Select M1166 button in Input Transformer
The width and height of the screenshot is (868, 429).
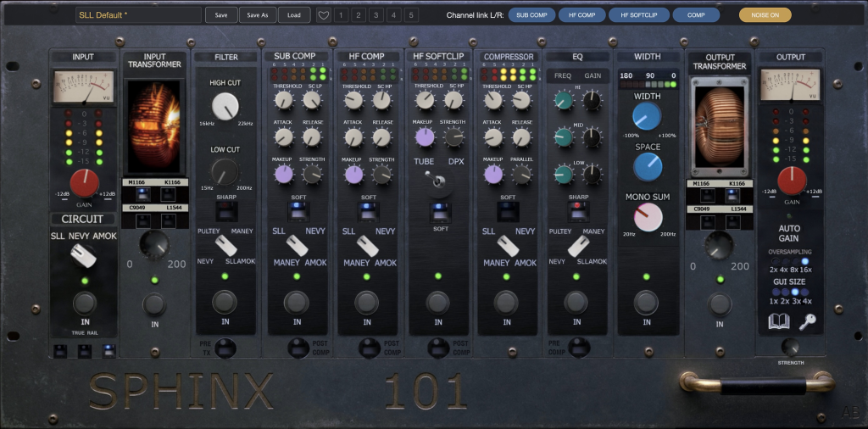coord(142,194)
